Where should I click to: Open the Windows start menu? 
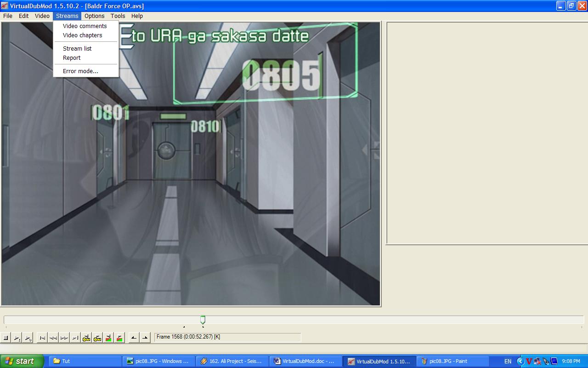pyautogui.click(x=22, y=361)
